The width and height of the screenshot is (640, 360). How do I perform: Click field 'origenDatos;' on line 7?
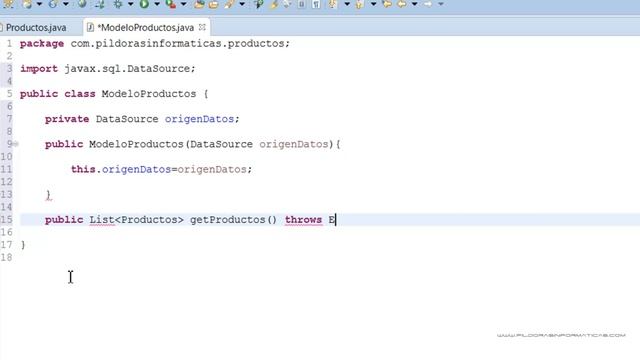point(202,119)
